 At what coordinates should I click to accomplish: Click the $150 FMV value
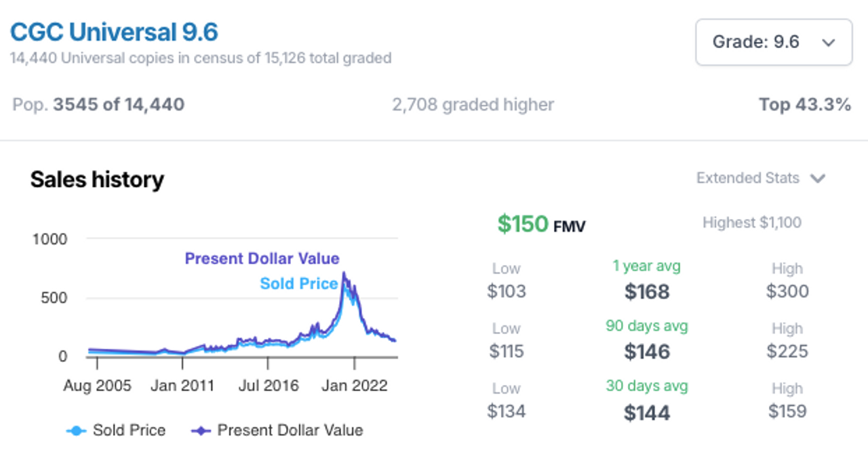(541, 224)
